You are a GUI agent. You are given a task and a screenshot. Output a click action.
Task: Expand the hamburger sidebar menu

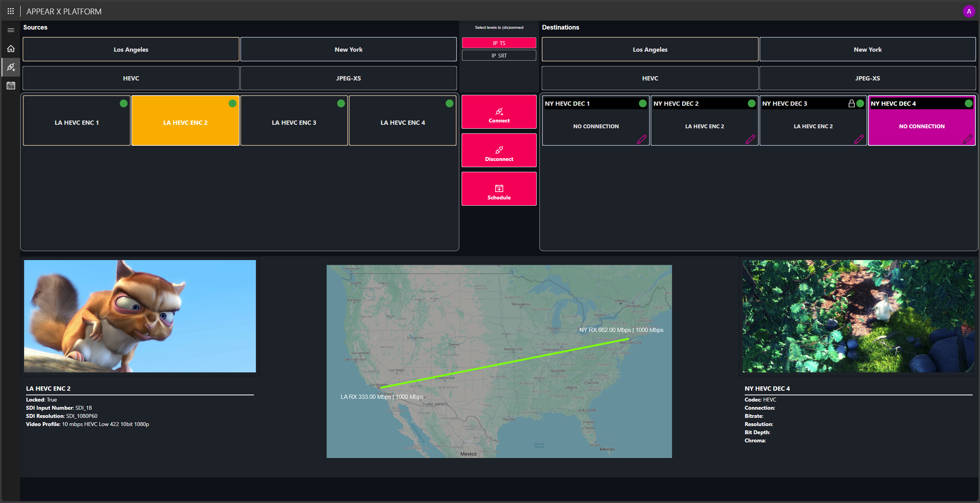(10, 30)
